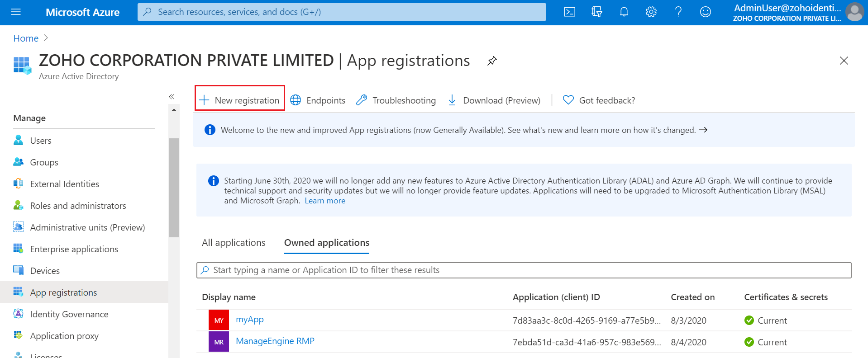Screen dimensions: 868x358
Task: Click the application filter search box
Action: (524, 270)
